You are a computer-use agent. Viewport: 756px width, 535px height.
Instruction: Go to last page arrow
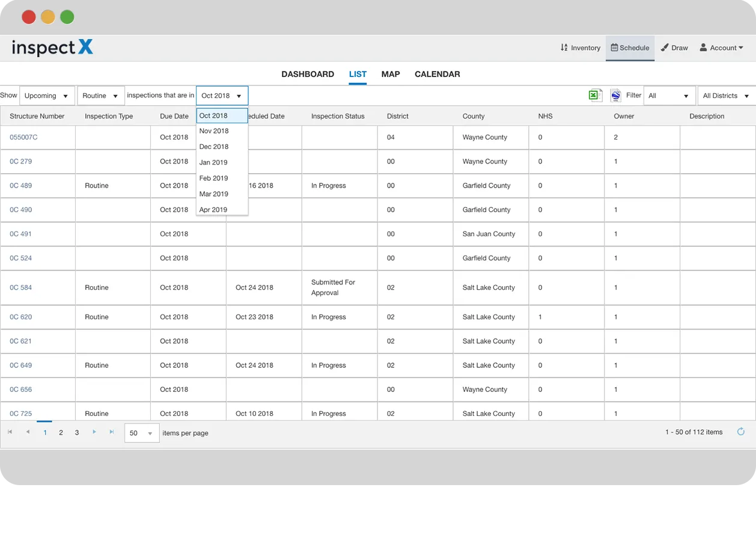pos(112,432)
